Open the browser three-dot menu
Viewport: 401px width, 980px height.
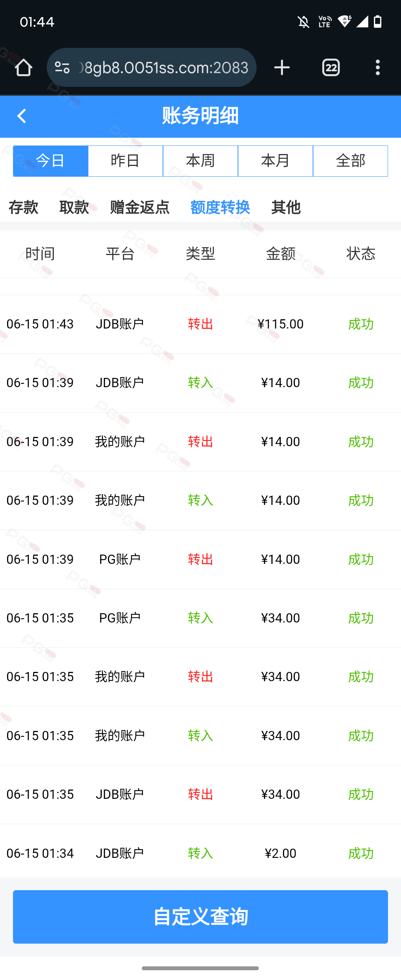[x=377, y=68]
